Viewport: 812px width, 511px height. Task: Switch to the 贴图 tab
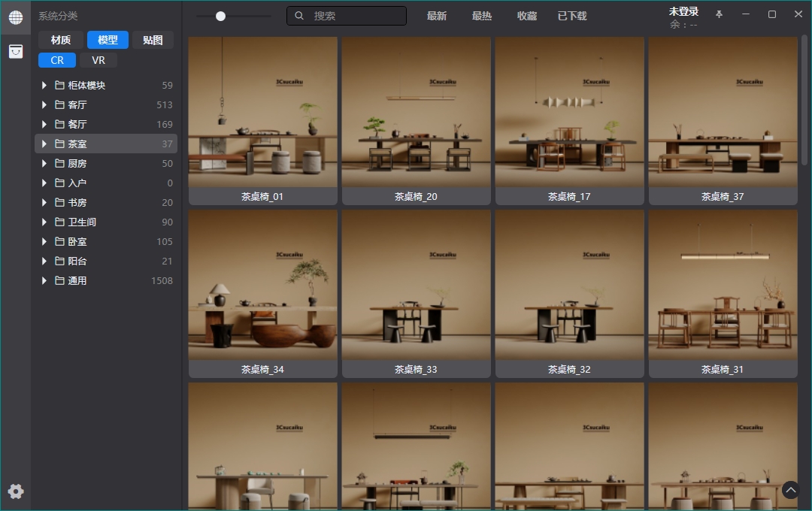coord(153,40)
